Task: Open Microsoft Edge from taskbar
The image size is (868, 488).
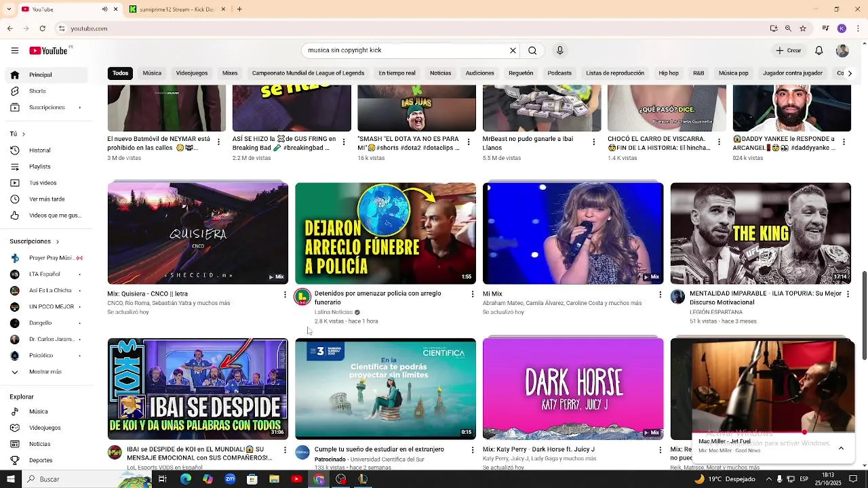Action: click(x=185, y=479)
